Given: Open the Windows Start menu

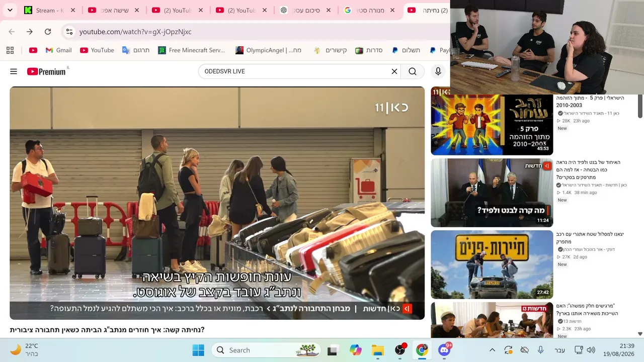Looking at the screenshot, I should point(198,350).
